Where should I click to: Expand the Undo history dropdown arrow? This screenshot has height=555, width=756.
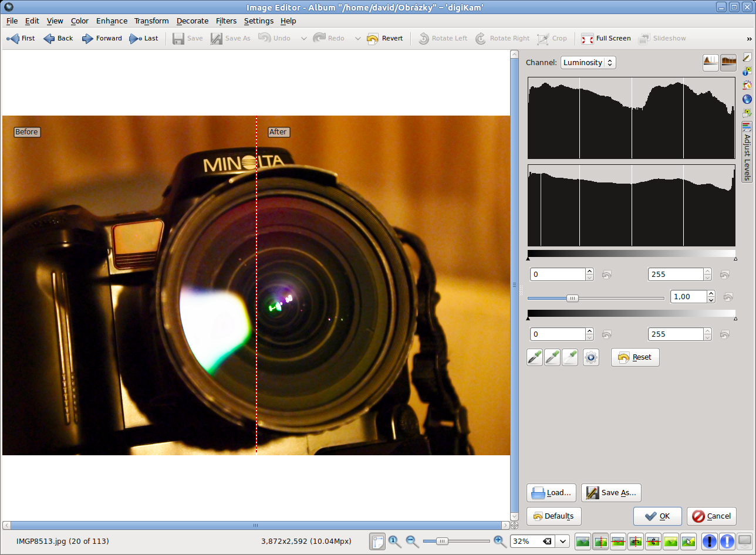point(303,39)
